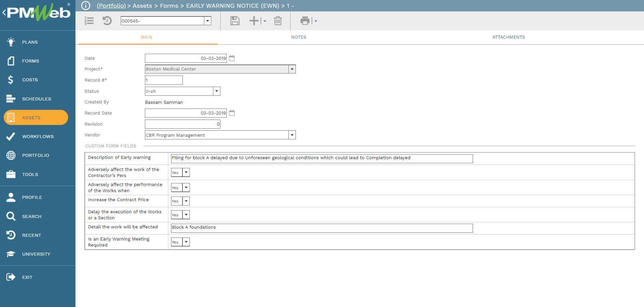Click the Exit sidebar label
The height and width of the screenshot is (307, 644).
[27, 277]
